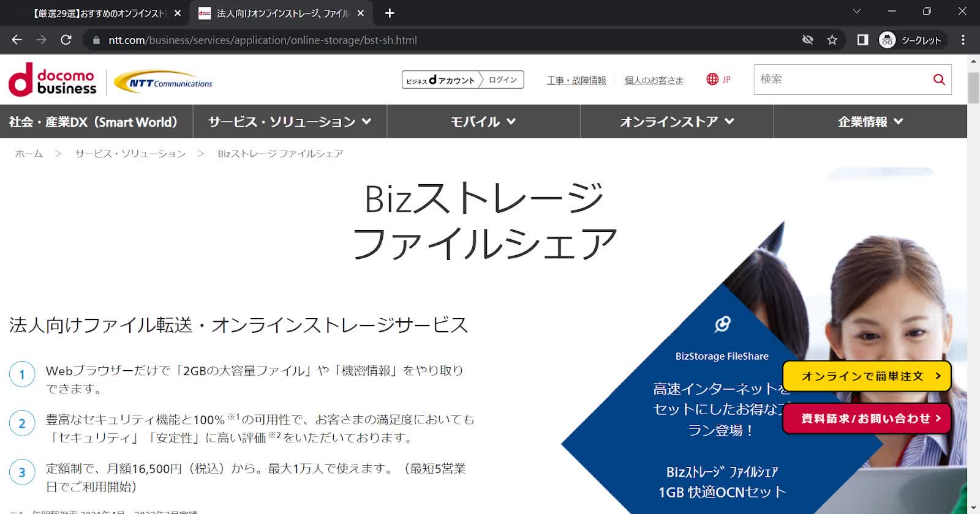Screen dimensions: 980x514
Task: Click the browser forward arrow
Action: pyautogui.click(x=41, y=40)
